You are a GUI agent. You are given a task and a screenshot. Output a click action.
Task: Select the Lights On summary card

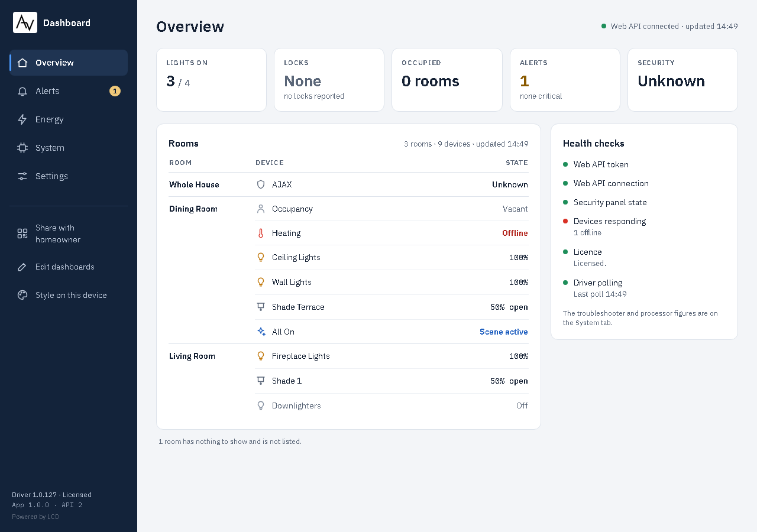pyautogui.click(x=211, y=80)
